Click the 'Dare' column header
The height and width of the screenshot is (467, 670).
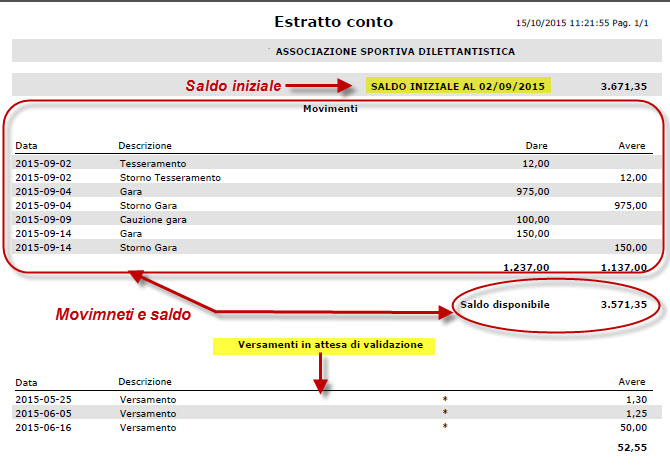(536, 146)
